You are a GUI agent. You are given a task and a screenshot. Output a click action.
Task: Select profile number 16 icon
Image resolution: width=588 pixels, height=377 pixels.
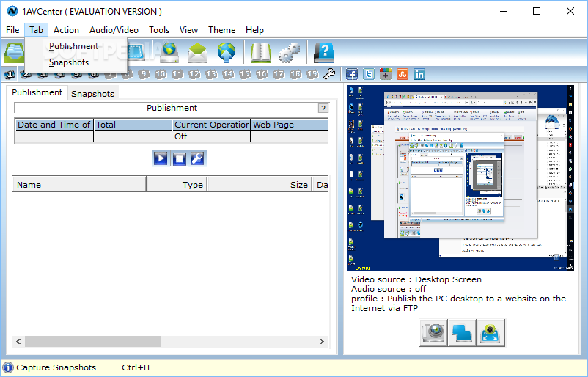pyautogui.click(x=262, y=74)
